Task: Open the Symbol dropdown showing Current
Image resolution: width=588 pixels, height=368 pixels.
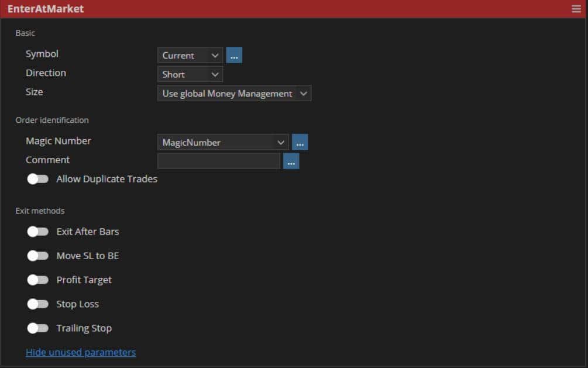Action: (x=190, y=55)
